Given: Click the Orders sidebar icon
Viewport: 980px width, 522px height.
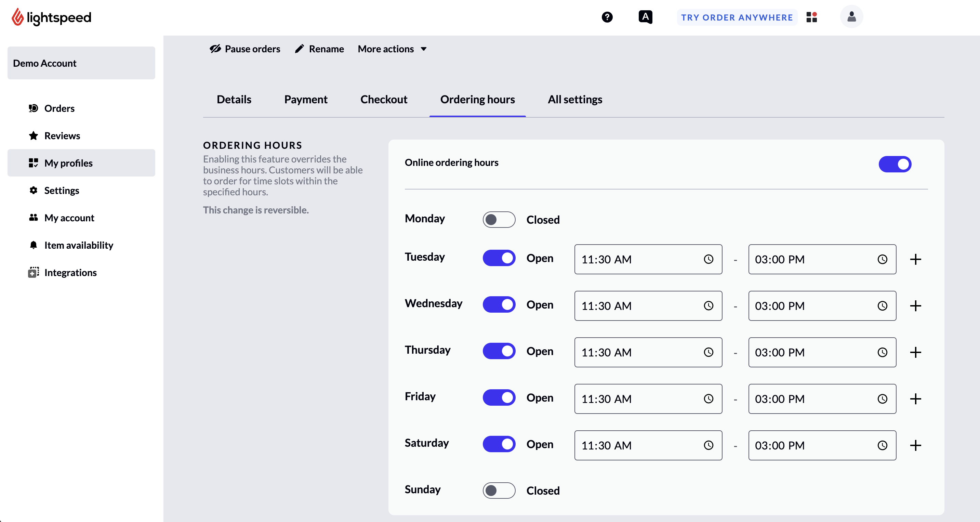Looking at the screenshot, I should [x=34, y=108].
